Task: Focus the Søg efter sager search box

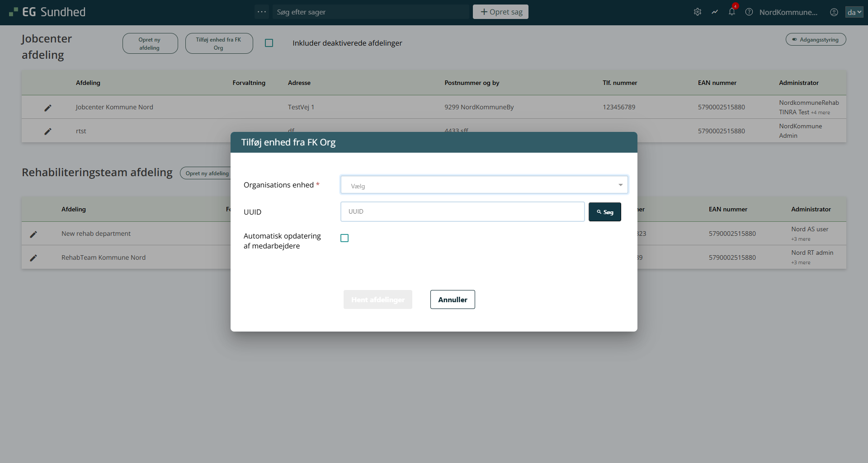Action: pos(371,12)
